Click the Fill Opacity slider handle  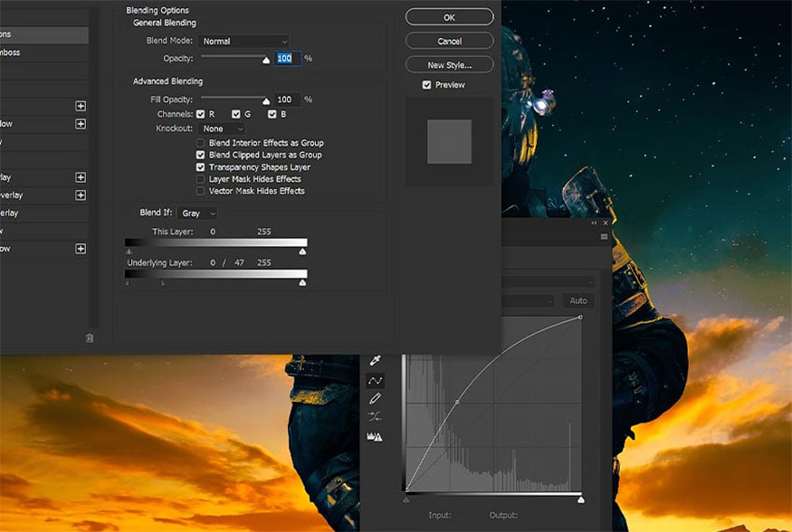point(266,101)
